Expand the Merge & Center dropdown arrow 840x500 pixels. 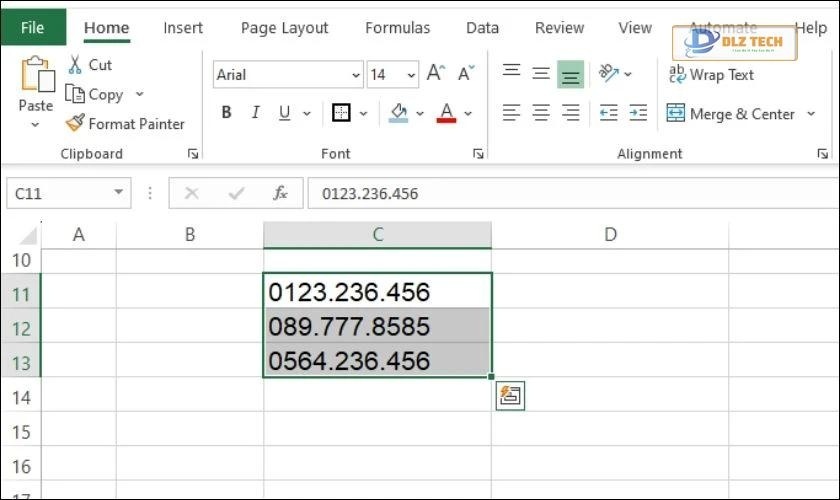pyautogui.click(x=816, y=114)
